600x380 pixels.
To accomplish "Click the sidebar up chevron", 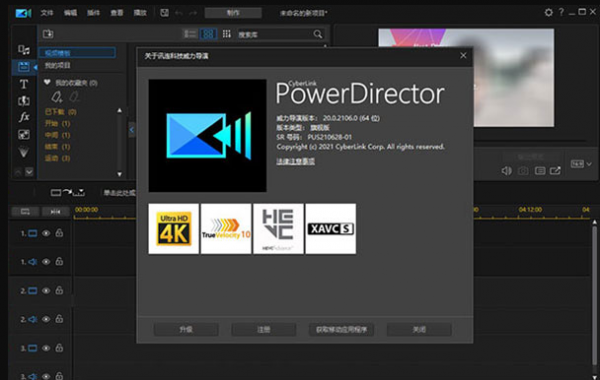I will [x=18, y=172].
